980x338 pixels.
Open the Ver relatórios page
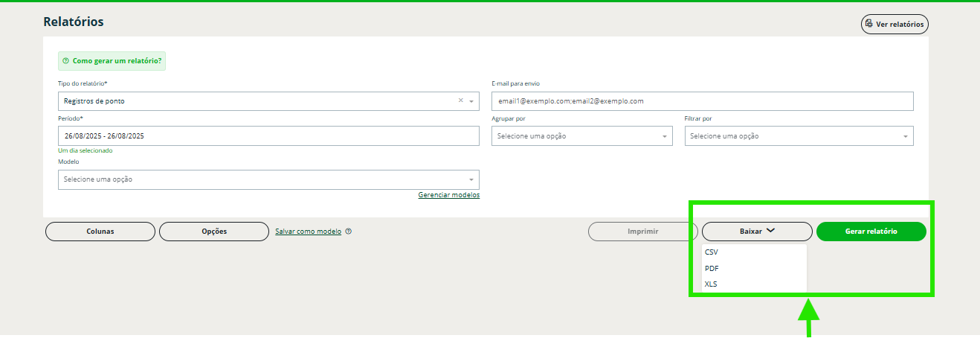pyautogui.click(x=894, y=24)
